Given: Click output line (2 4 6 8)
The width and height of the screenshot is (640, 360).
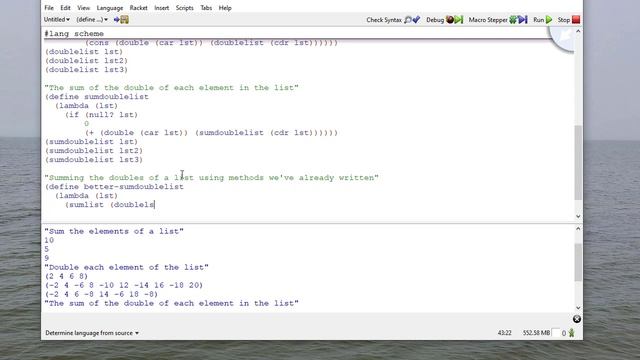Looking at the screenshot, I should (x=66, y=276).
